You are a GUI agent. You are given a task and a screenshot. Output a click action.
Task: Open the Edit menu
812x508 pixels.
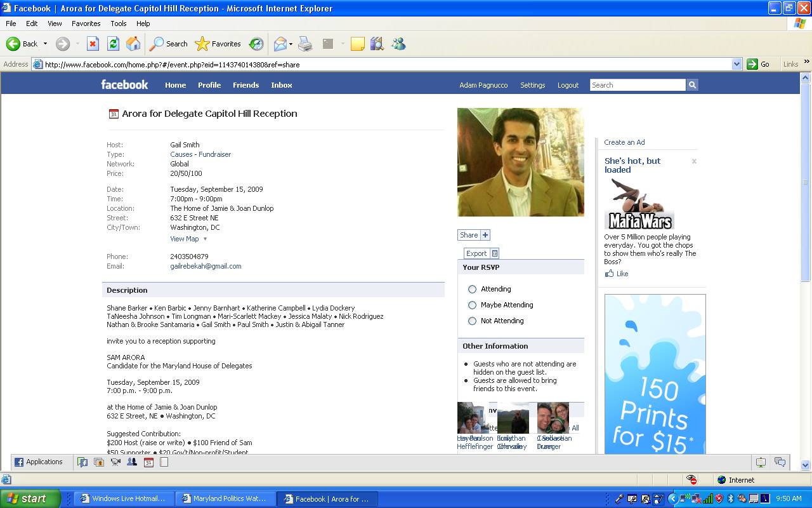pos(32,23)
